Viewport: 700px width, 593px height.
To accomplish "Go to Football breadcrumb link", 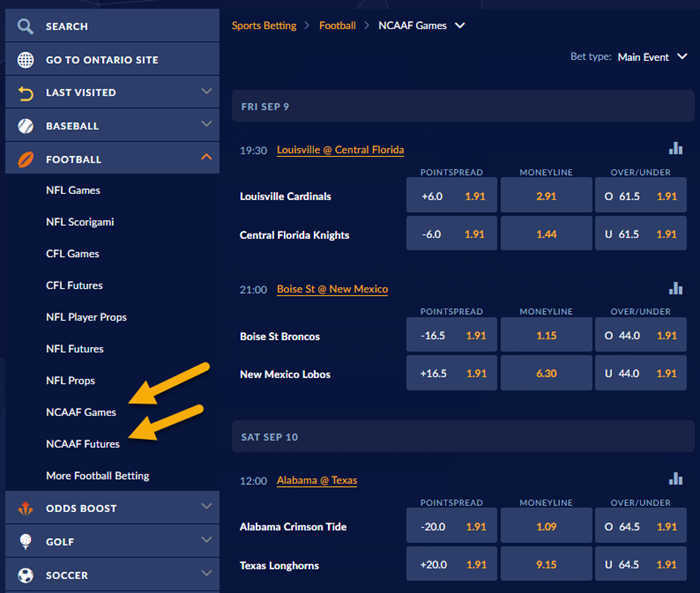I will [338, 25].
